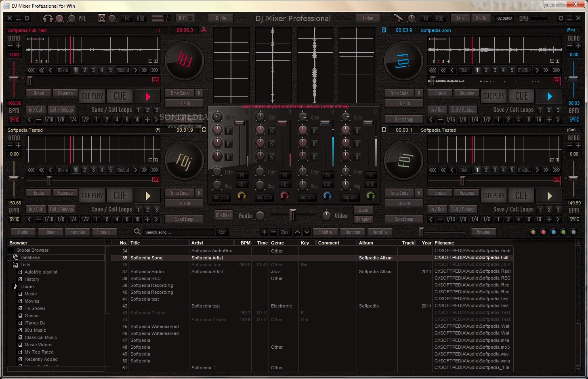588x379 pixels.
Task: Click deck B blue FDJ jog wheel
Action: pyautogui.click(x=403, y=61)
